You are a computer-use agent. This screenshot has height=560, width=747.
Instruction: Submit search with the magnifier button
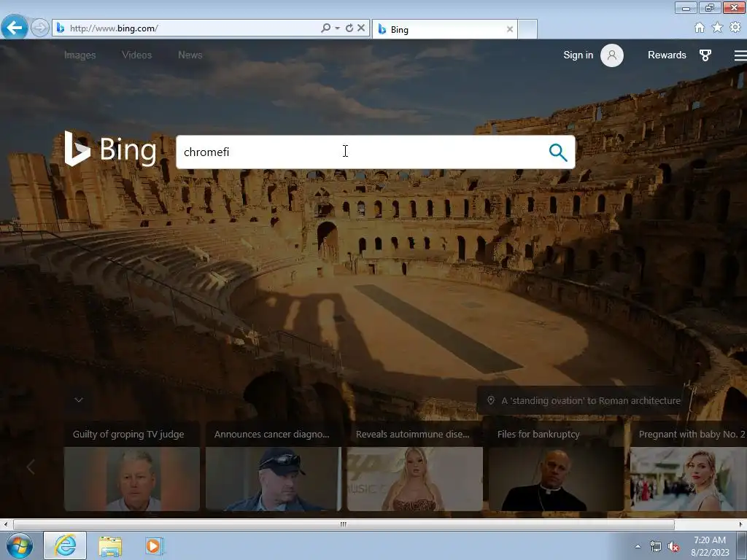pyautogui.click(x=558, y=152)
